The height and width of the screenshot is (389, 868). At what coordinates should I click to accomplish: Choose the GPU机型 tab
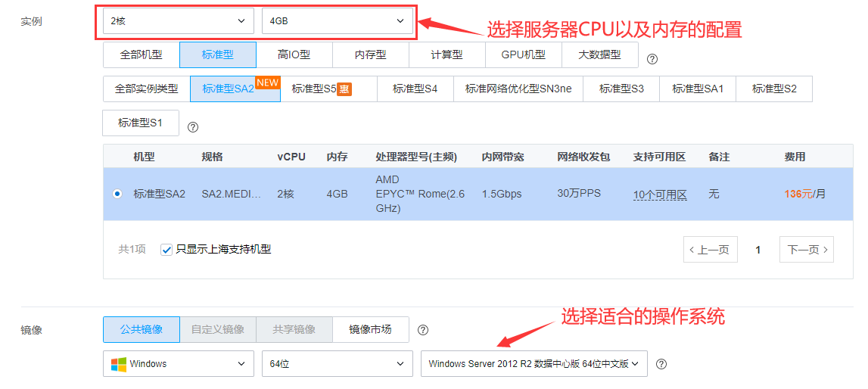point(523,54)
